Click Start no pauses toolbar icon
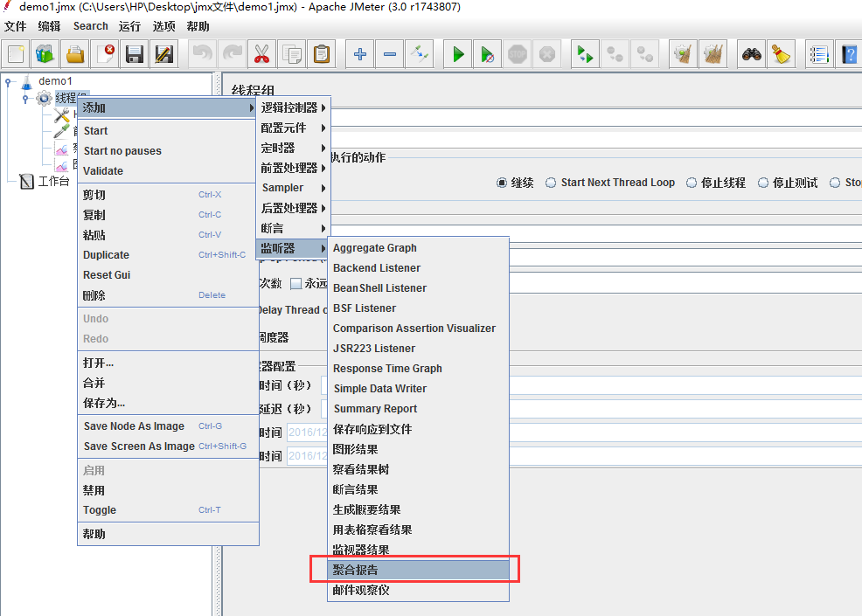The image size is (862, 616). tap(488, 54)
